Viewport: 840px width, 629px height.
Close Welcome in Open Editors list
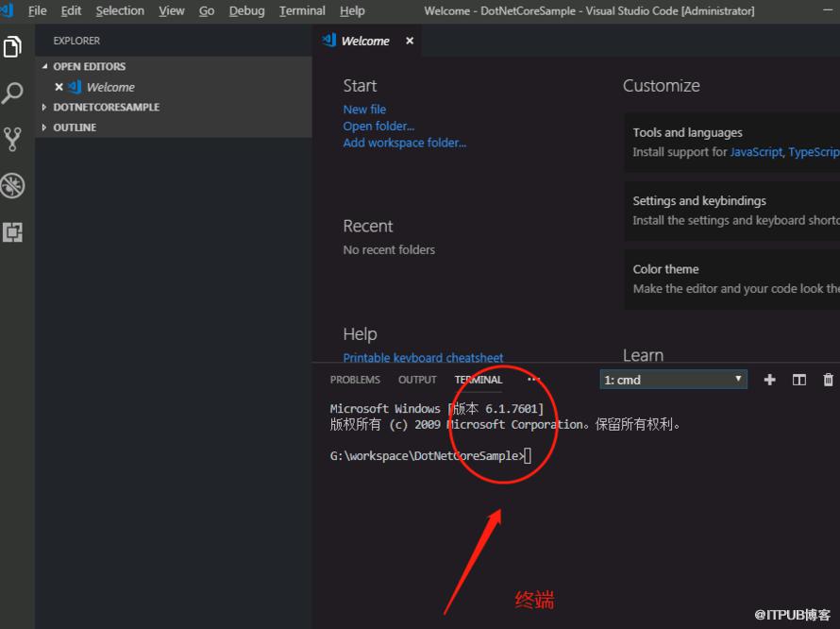pyautogui.click(x=59, y=87)
